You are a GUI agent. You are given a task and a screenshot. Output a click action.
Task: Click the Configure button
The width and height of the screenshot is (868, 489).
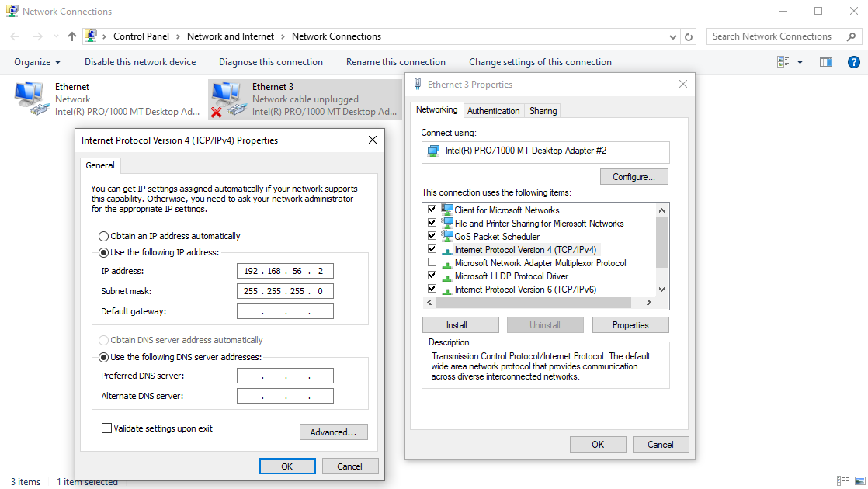click(634, 176)
